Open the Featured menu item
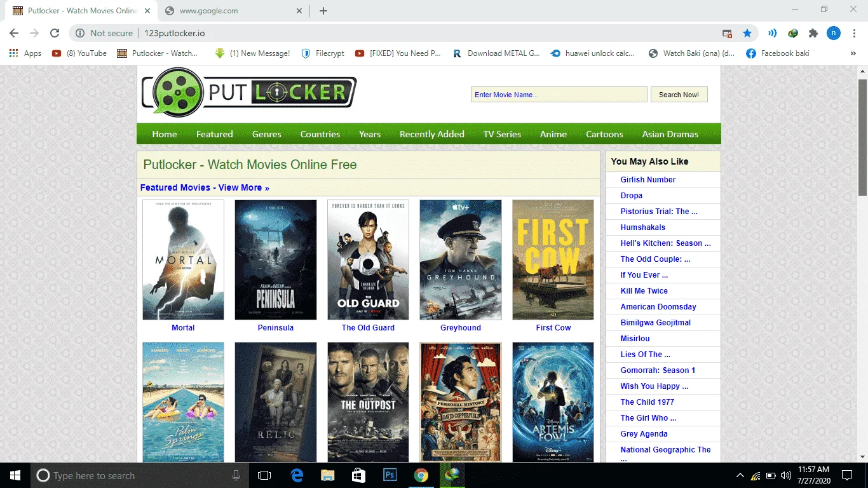The height and width of the screenshot is (488, 868). coord(215,134)
